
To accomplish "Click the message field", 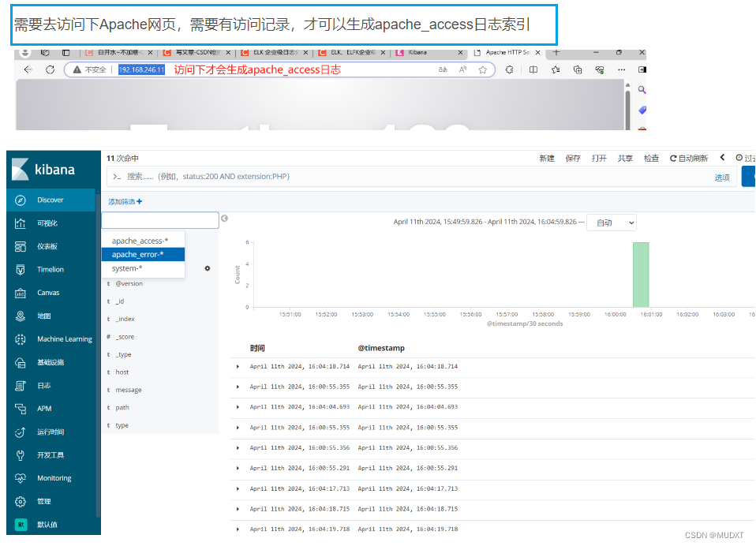I will coord(129,390).
